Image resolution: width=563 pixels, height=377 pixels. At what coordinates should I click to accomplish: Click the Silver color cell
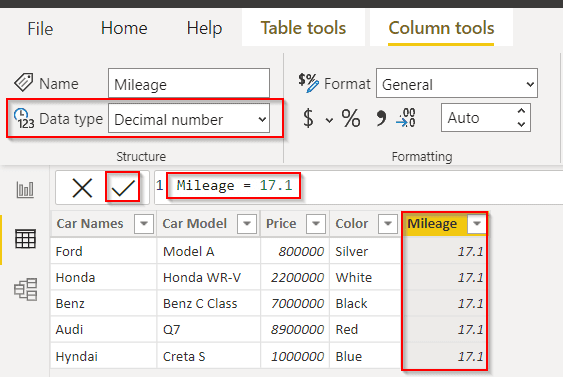[365, 251]
